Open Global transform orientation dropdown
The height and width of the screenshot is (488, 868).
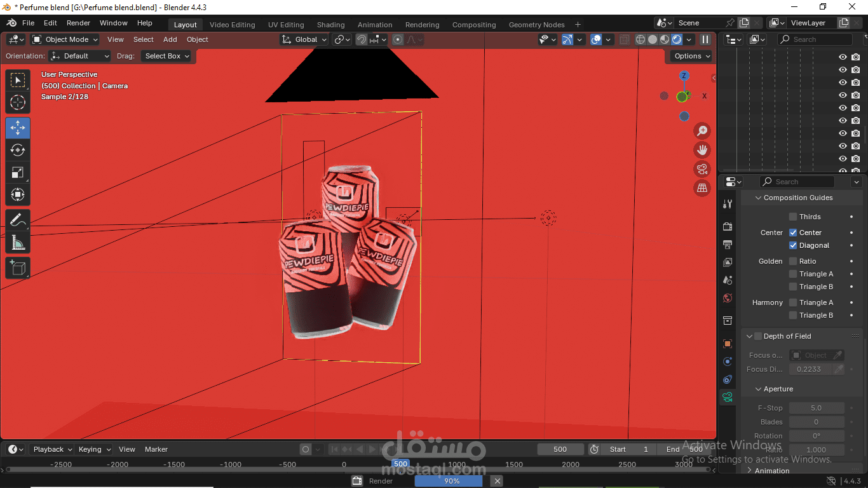click(304, 39)
